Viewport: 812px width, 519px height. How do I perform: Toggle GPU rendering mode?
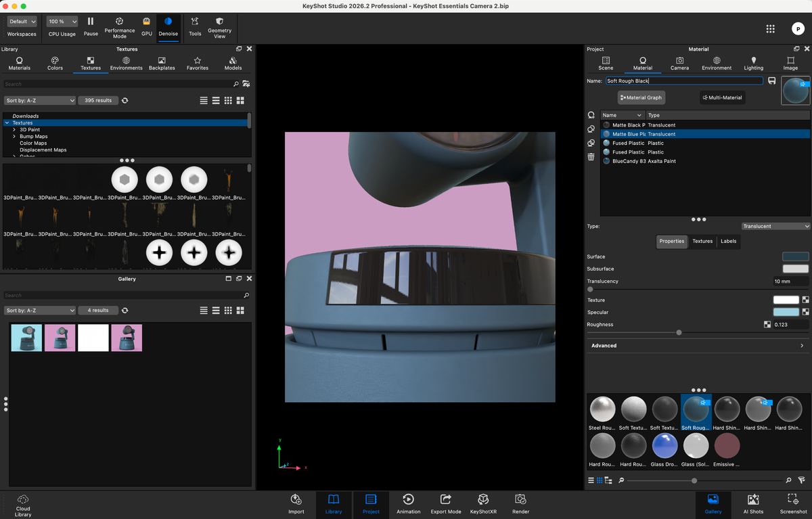coord(147,26)
